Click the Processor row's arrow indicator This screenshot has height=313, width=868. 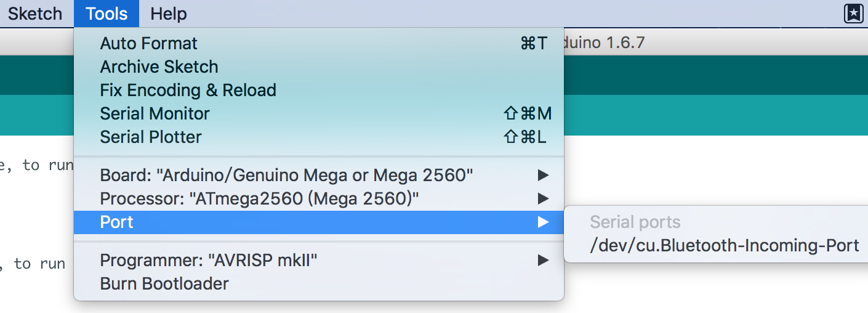[x=542, y=199]
